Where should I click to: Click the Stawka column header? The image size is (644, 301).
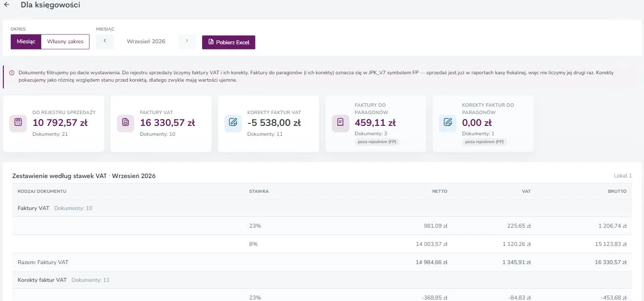point(259,191)
